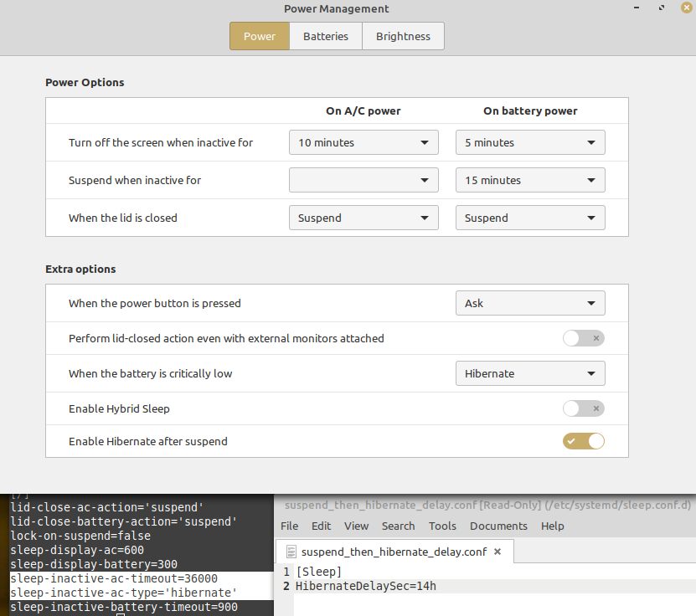
Task: Enable the Hybrid Sleep switch
Action: point(584,408)
